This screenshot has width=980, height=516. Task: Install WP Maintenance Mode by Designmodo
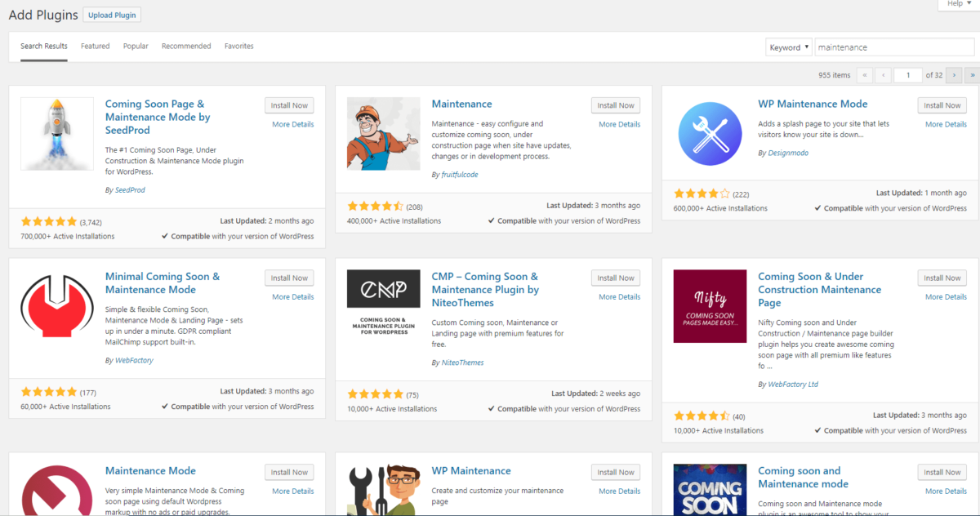[942, 105]
